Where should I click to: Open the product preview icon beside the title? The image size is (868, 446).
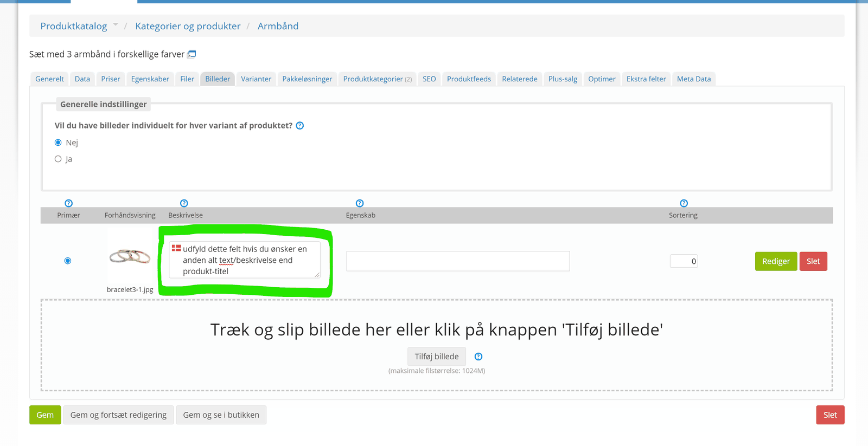point(192,54)
